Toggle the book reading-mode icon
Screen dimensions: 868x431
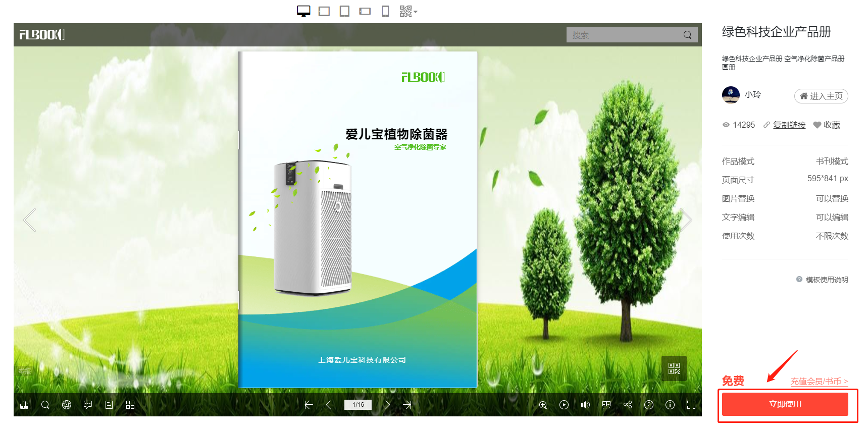point(606,405)
